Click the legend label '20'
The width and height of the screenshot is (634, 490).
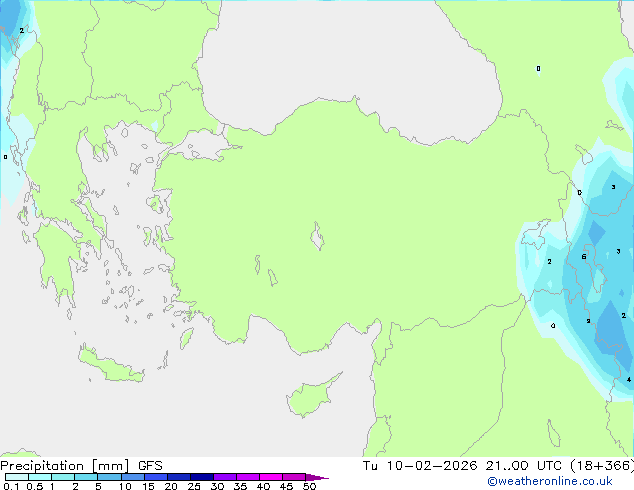coord(171,486)
